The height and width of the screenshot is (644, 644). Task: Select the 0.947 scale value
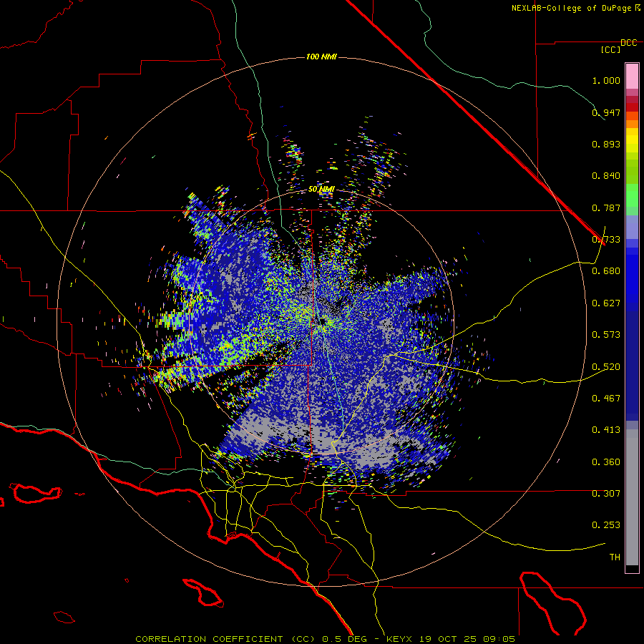click(x=606, y=112)
